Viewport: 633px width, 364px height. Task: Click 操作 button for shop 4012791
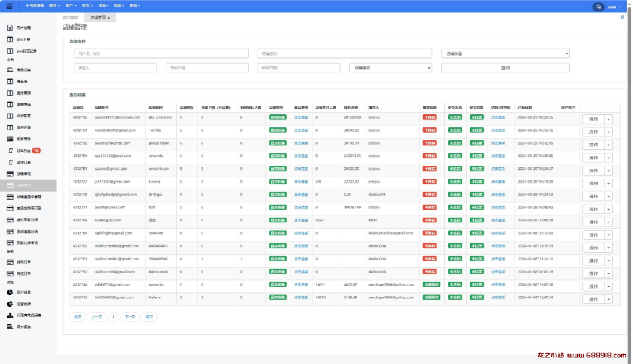pos(593,132)
